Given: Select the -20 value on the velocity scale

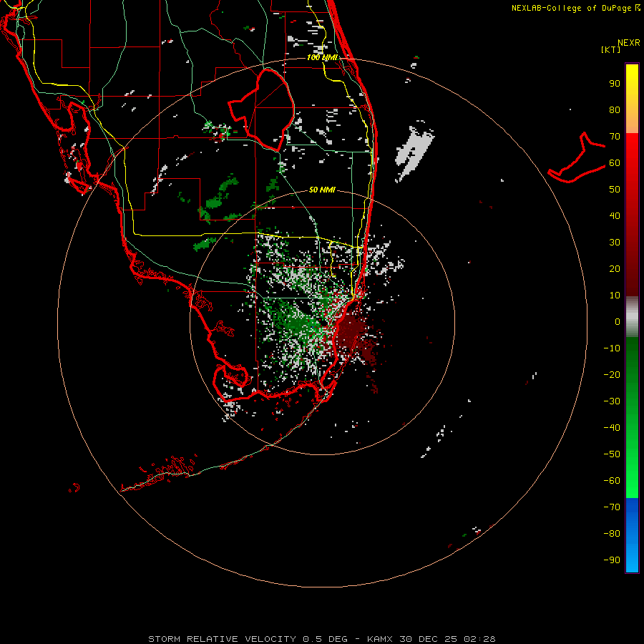Looking at the screenshot, I should click(612, 374).
